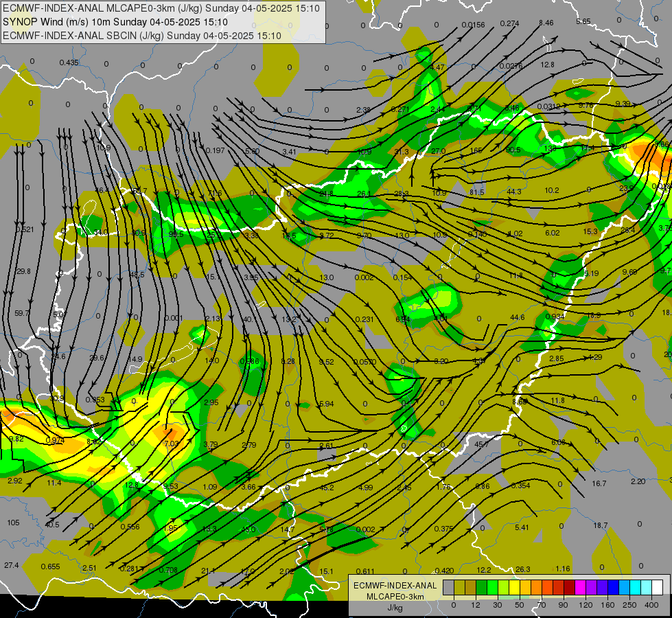
Task: Pick the white legend swatch
Action: (x=658, y=588)
